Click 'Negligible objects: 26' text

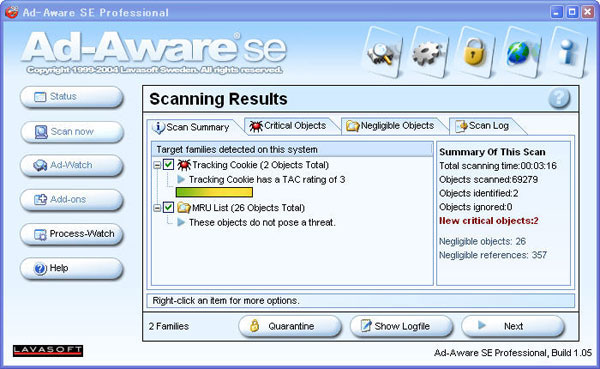482,242
